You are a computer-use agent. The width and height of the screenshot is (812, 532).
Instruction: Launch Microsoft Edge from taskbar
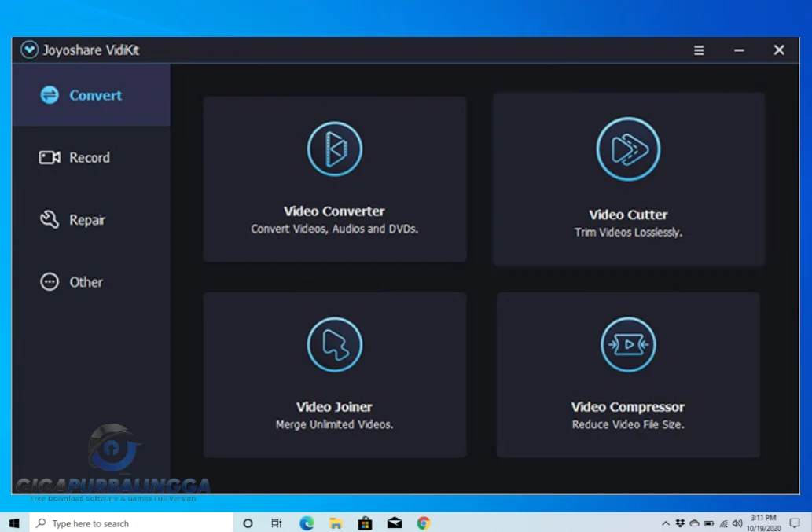coord(307,523)
